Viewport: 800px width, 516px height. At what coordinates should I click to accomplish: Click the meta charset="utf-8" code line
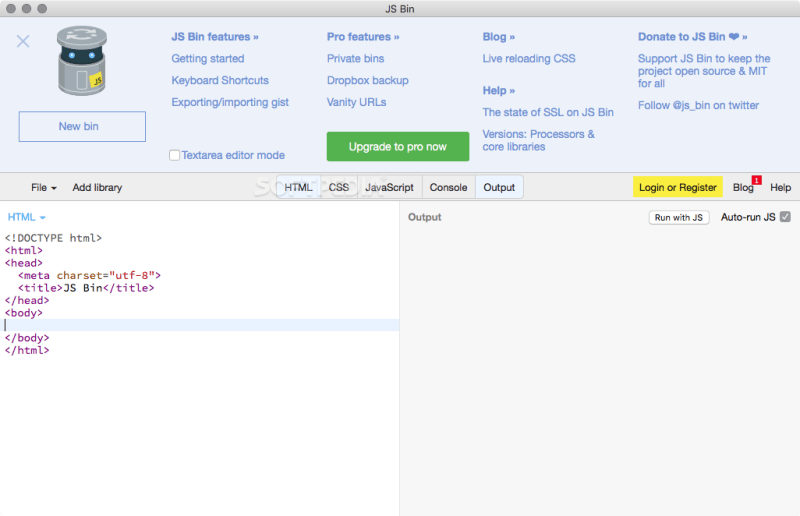coord(89,276)
